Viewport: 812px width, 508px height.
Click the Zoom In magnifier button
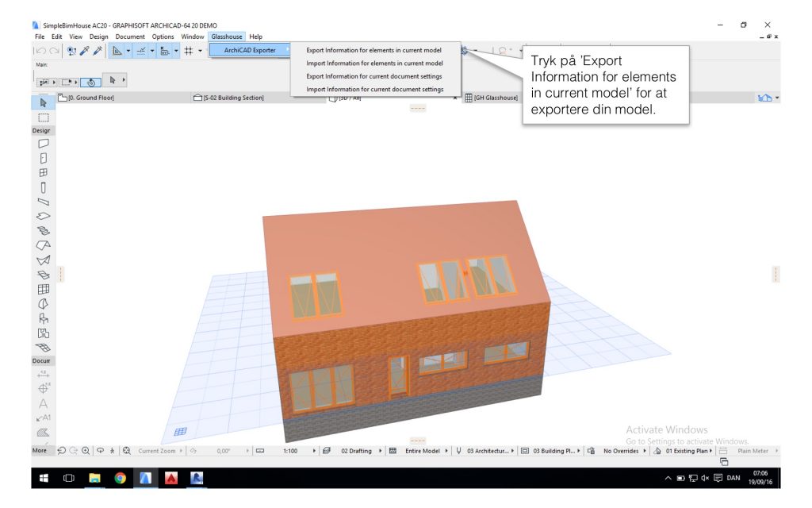tap(86, 451)
